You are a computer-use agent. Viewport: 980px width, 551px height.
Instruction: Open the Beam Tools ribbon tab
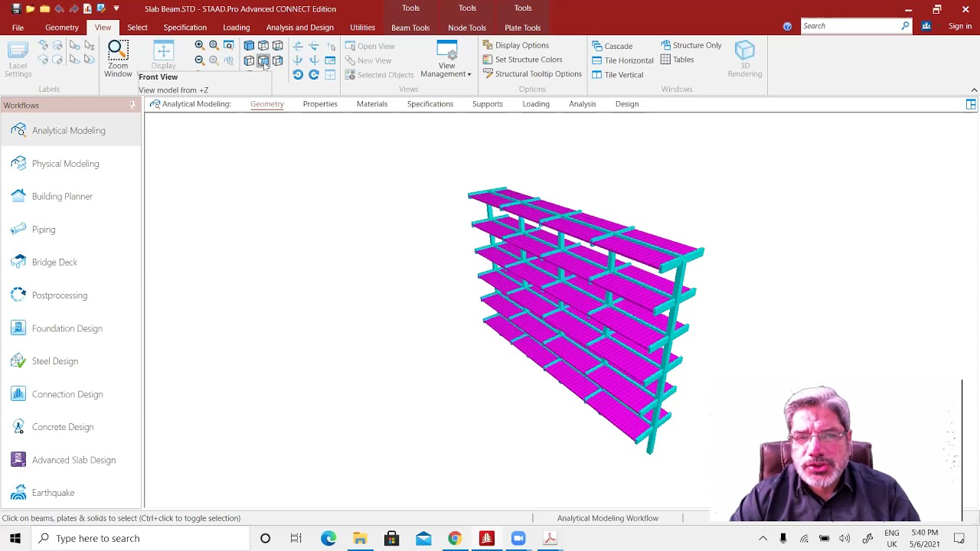click(x=410, y=28)
